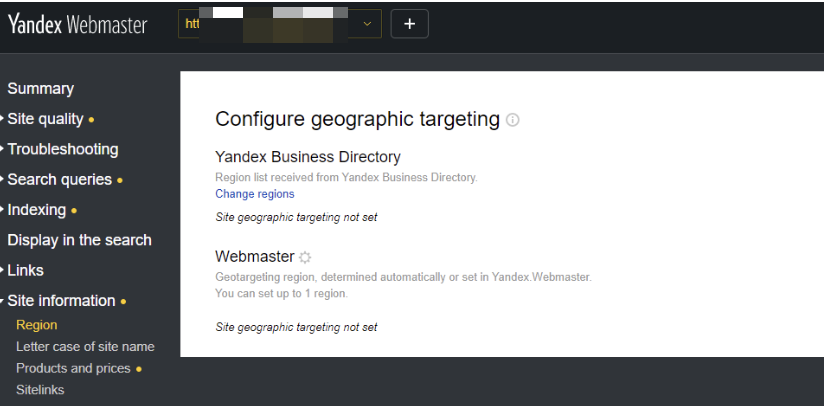Open Products and prices page
Viewport: 824px width, 406px height.
click(x=73, y=368)
